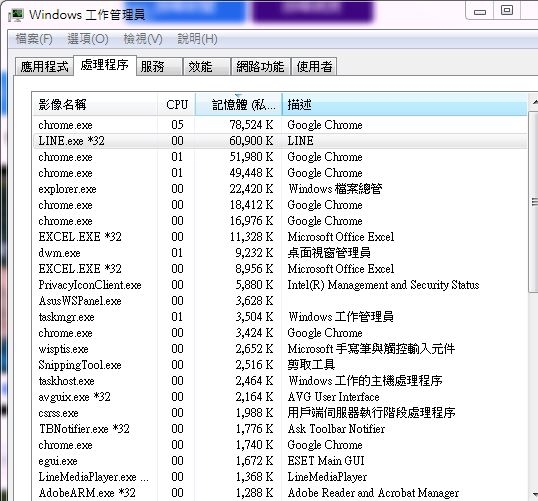
Task: Click the 22,420 K memory value
Action: tap(251, 189)
